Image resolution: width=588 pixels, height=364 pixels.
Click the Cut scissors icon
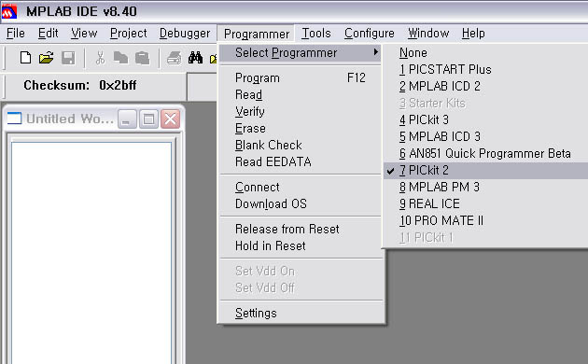pyautogui.click(x=100, y=58)
